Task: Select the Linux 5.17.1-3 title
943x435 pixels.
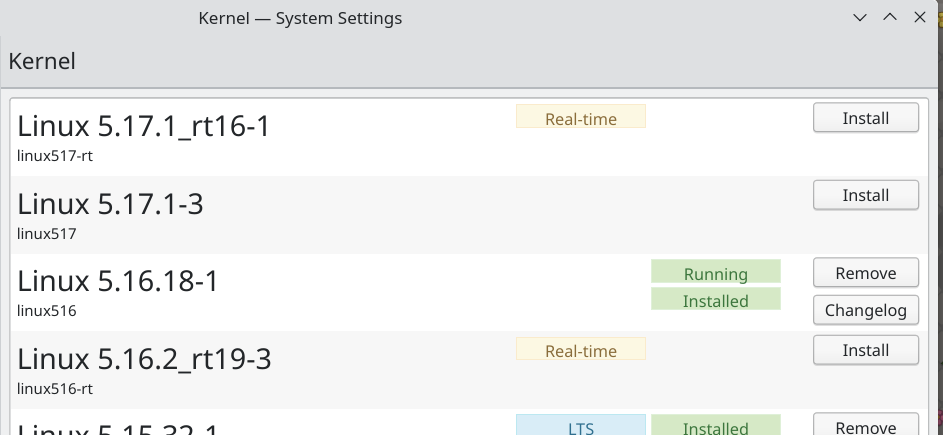Action: tap(110, 203)
